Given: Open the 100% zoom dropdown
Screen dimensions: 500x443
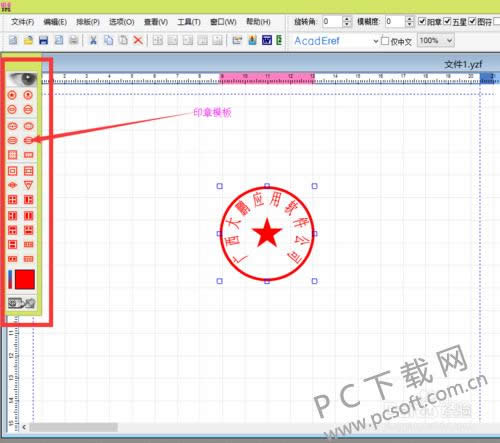Looking at the screenshot, I should [450, 40].
